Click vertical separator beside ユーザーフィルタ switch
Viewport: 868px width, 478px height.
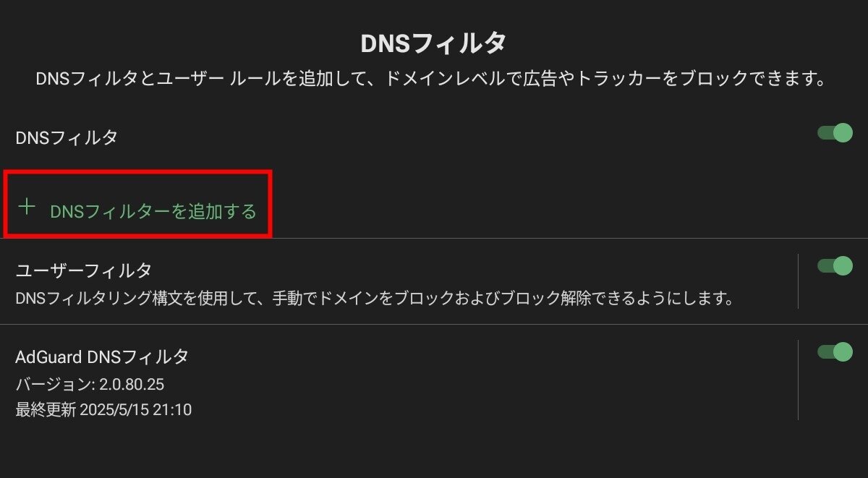coord(798,281)
